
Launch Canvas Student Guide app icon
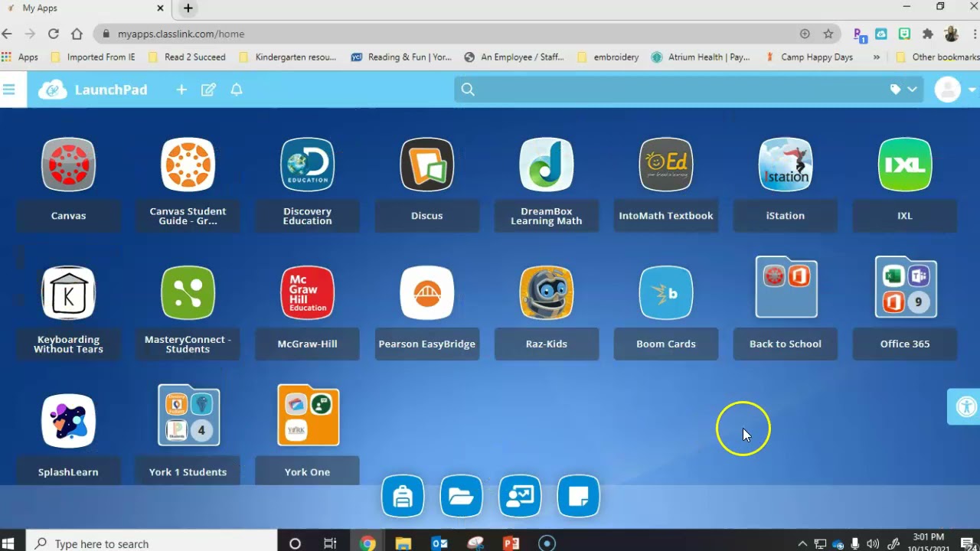pos(188,165)
